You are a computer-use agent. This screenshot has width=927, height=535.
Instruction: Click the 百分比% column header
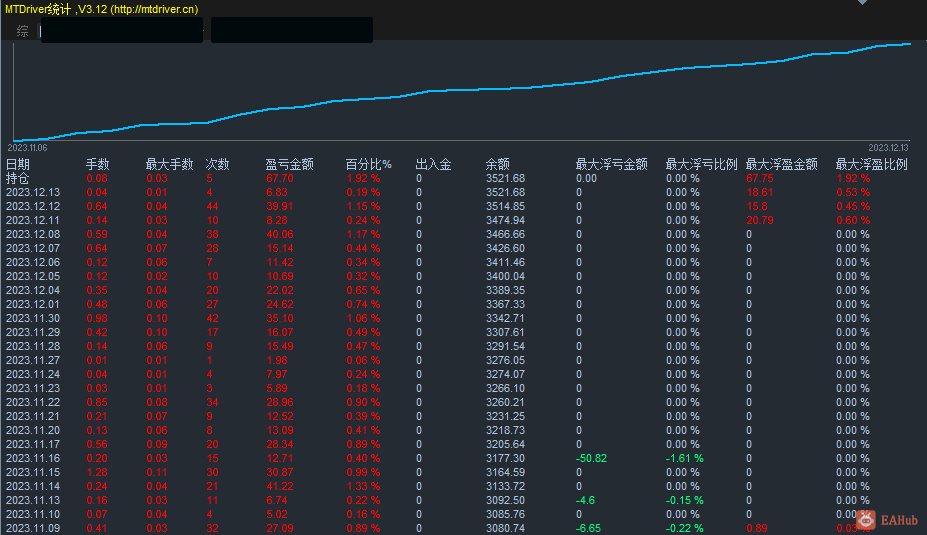pyautogui.click(x=369, y=164)
